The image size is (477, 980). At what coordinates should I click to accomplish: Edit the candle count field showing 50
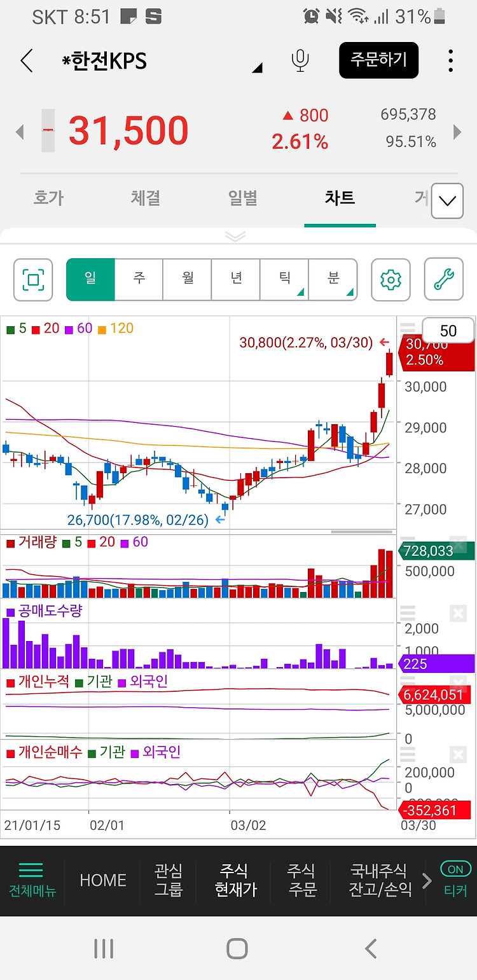pos(448,331)
